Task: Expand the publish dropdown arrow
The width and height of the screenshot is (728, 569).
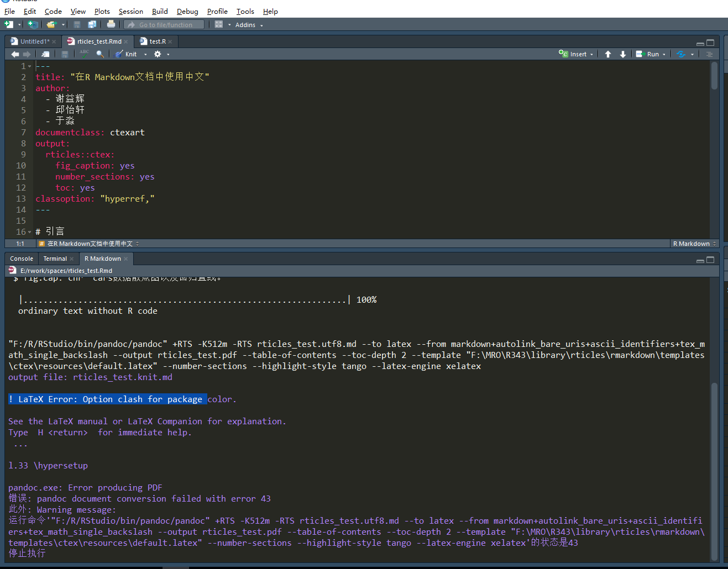Action: (692, 55)
